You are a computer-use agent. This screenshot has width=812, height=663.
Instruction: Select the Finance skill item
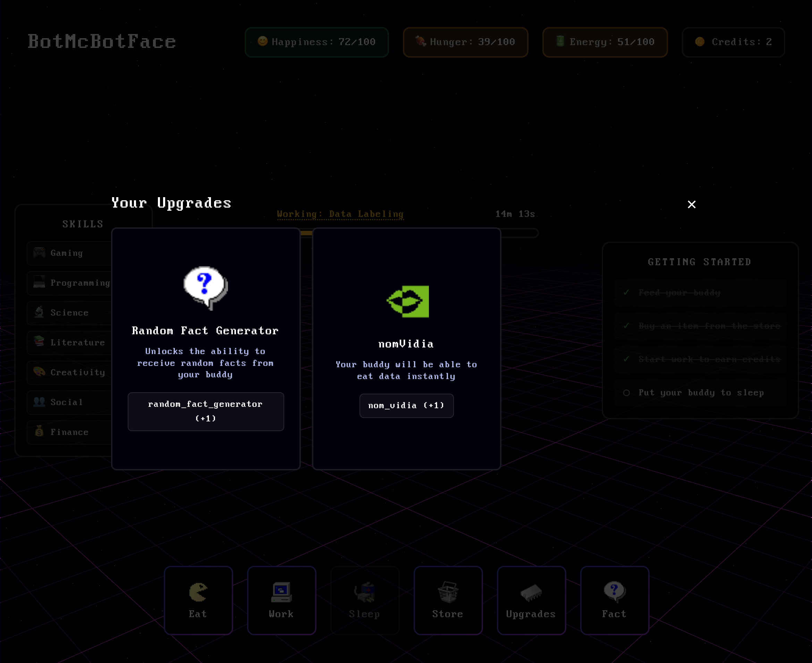coord(69,432)
